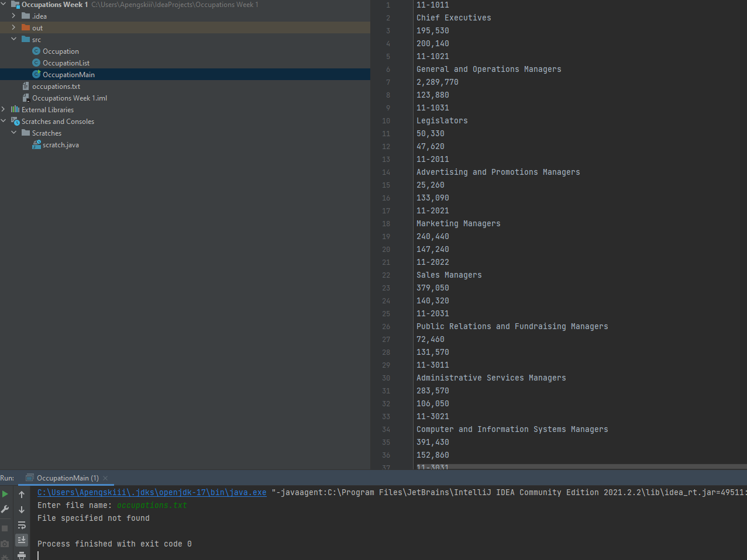This screenshot has width=747, height=560.
Task: Click the editor horizontal scrollbar
Action: [x=580, y=466]
